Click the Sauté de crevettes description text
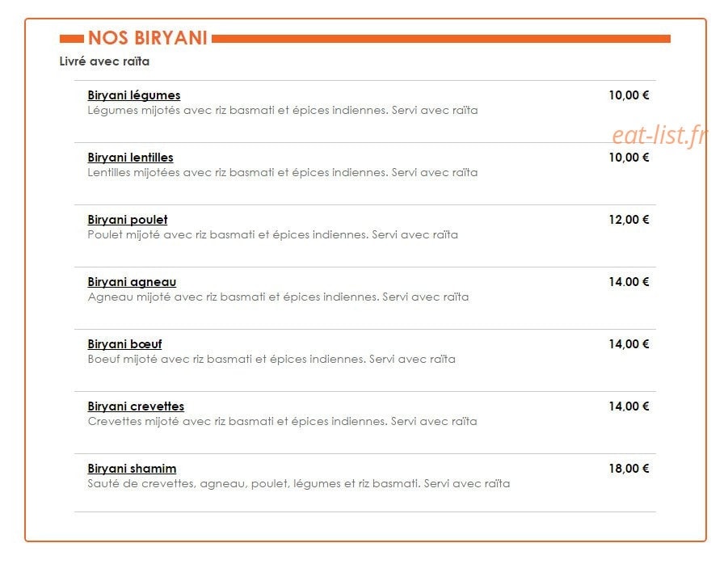 pos(298,483)
